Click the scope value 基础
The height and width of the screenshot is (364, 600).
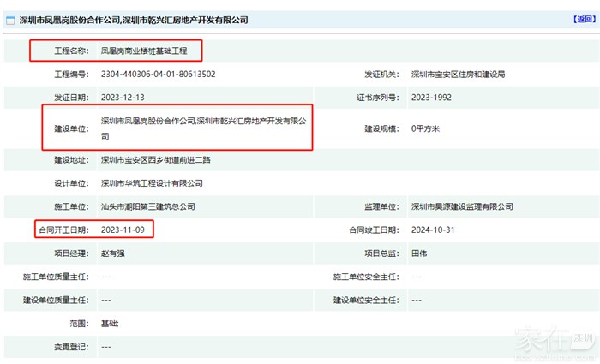point(110,324)
